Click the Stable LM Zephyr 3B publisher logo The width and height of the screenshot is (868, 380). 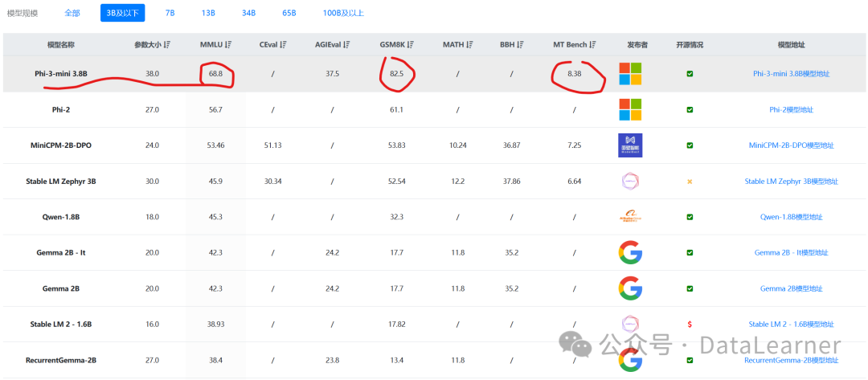click(x=630, y=182)
